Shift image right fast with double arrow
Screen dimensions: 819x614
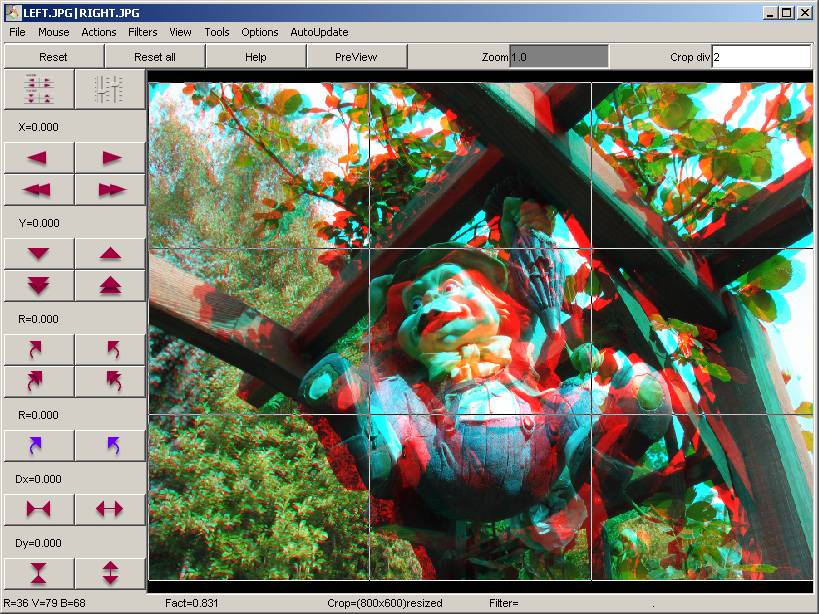(x=110, y=190)
